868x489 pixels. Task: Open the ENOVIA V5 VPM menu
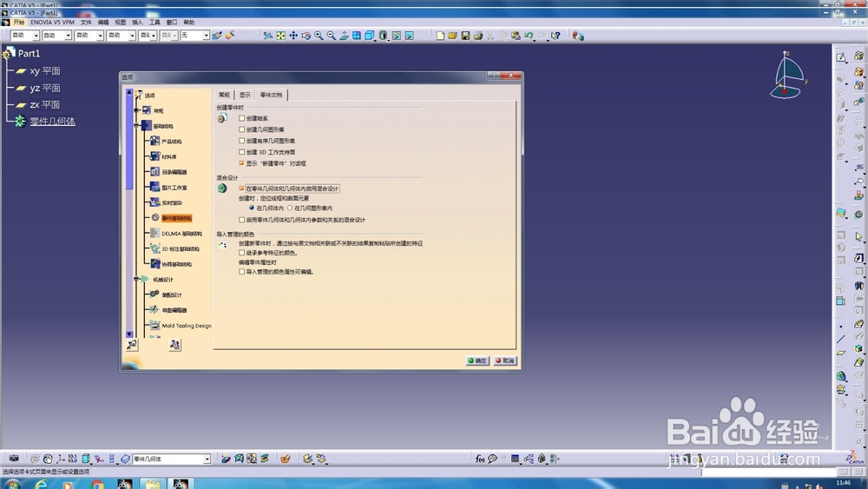click(53, 23)
